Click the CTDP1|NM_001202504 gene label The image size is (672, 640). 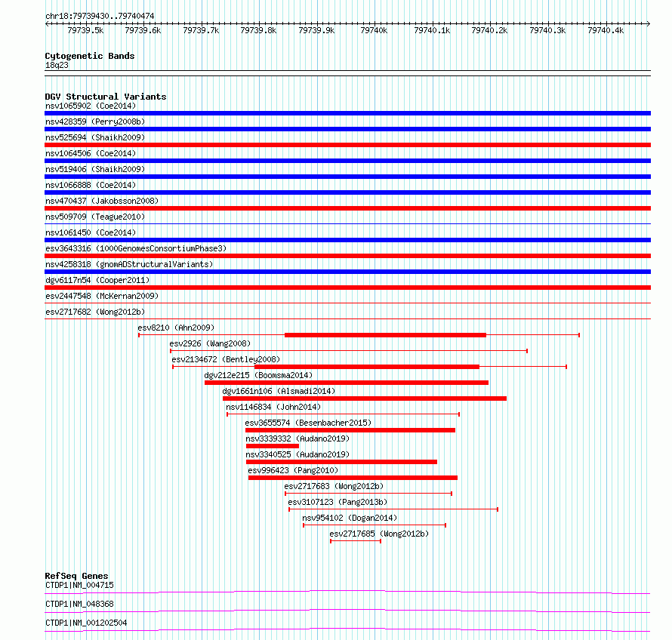[86, 623]
